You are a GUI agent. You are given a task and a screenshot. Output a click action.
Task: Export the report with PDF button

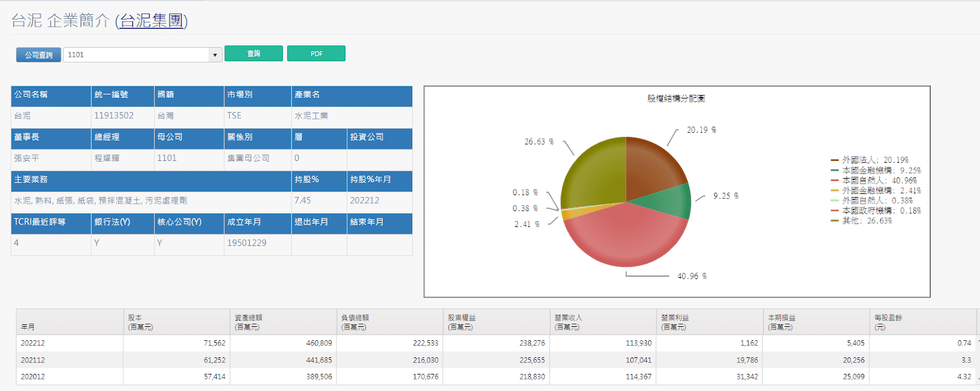click(316, 54)
